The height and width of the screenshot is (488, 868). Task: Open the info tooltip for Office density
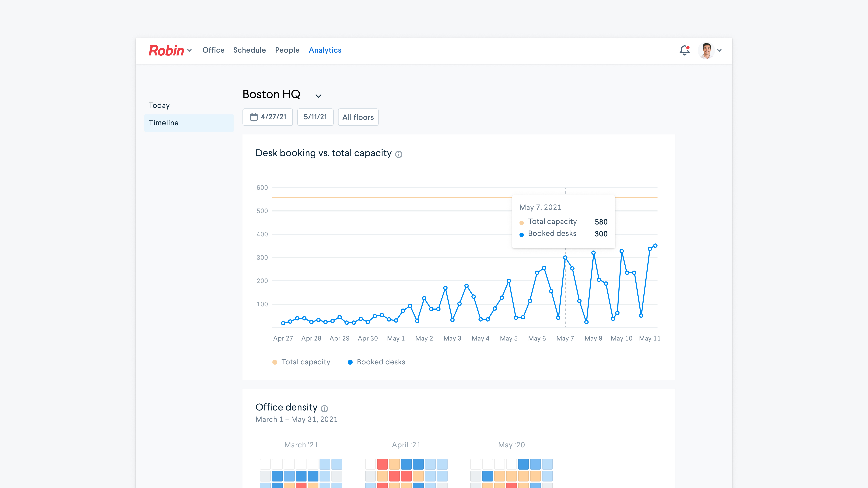pos(324,409)
